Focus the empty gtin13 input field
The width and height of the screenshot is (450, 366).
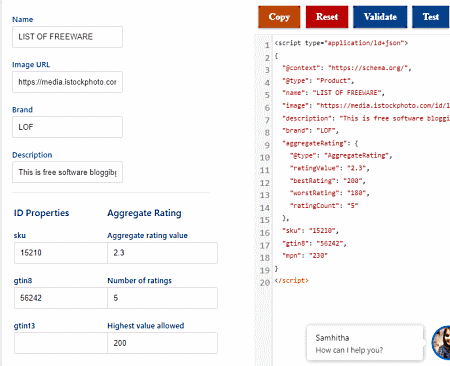[x=61, y=343]
